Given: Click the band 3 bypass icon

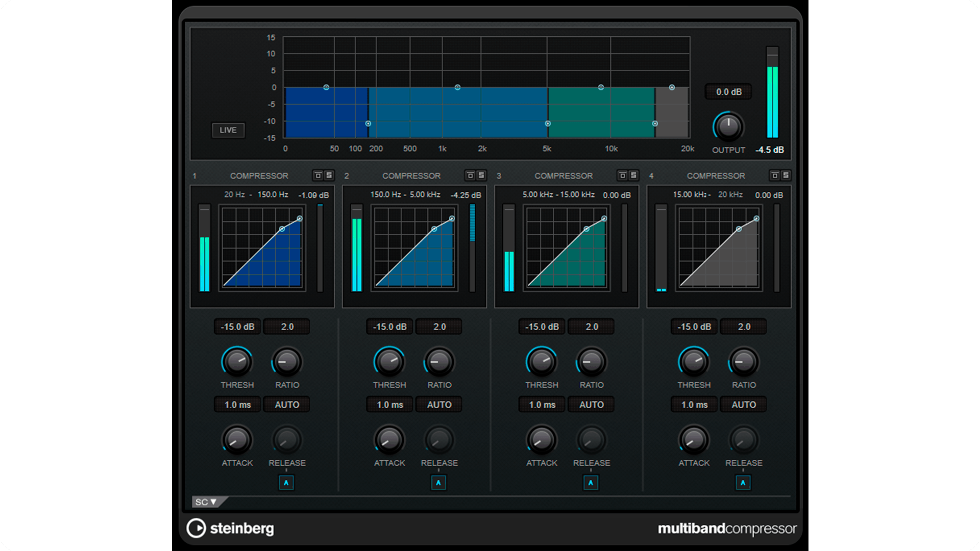Looking at the screenshot, I should [x=622, y=176].
